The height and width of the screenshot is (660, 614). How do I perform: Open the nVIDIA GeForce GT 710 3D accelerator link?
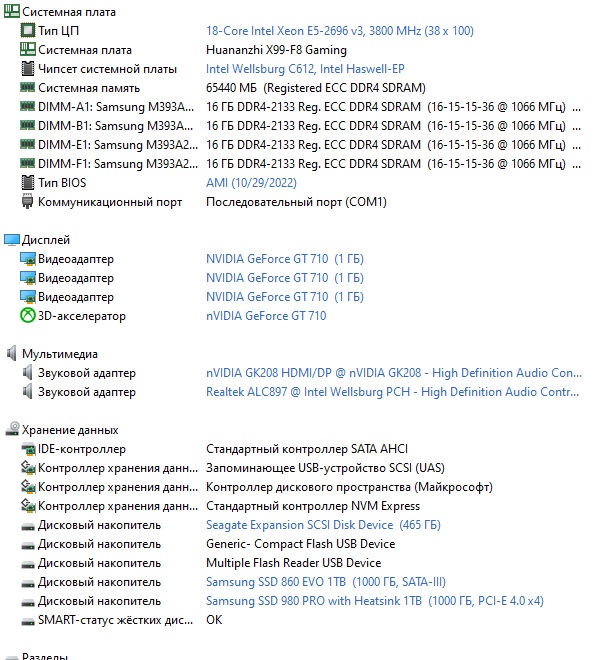click(266, 316)
